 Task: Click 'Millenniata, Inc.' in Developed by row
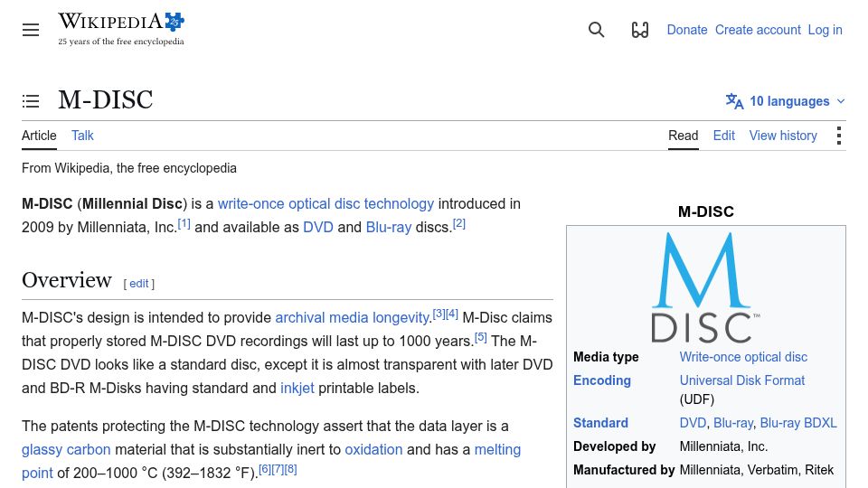[723, 446]
